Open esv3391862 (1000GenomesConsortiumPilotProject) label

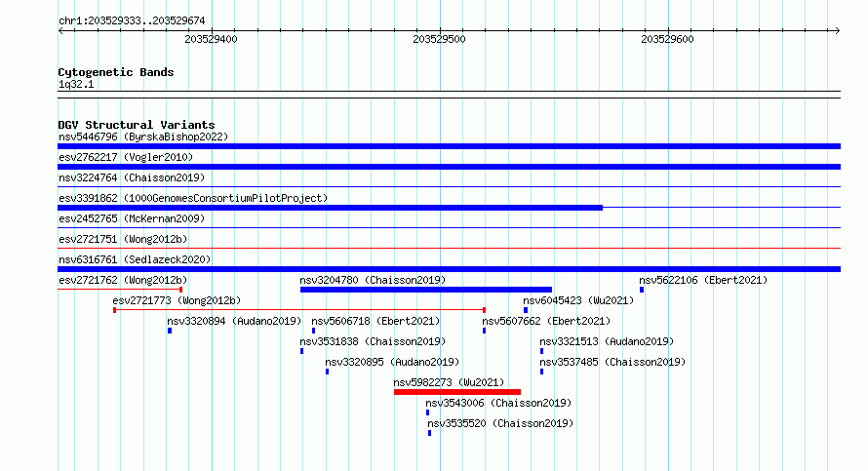(x=193, y=198)
